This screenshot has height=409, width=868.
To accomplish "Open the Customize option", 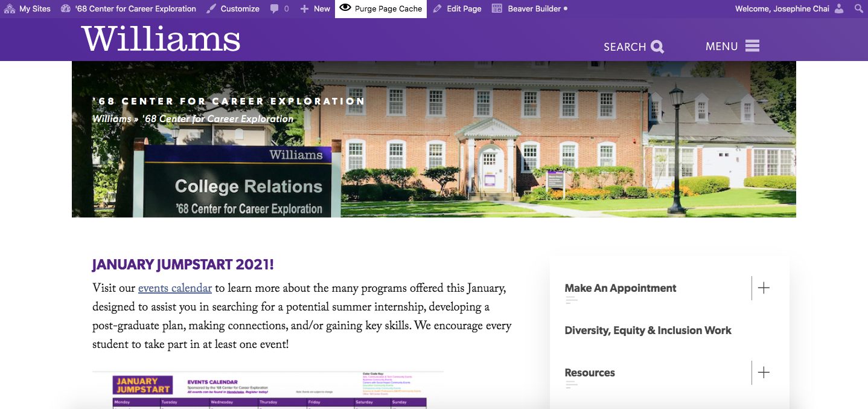I will coord(232,8).
